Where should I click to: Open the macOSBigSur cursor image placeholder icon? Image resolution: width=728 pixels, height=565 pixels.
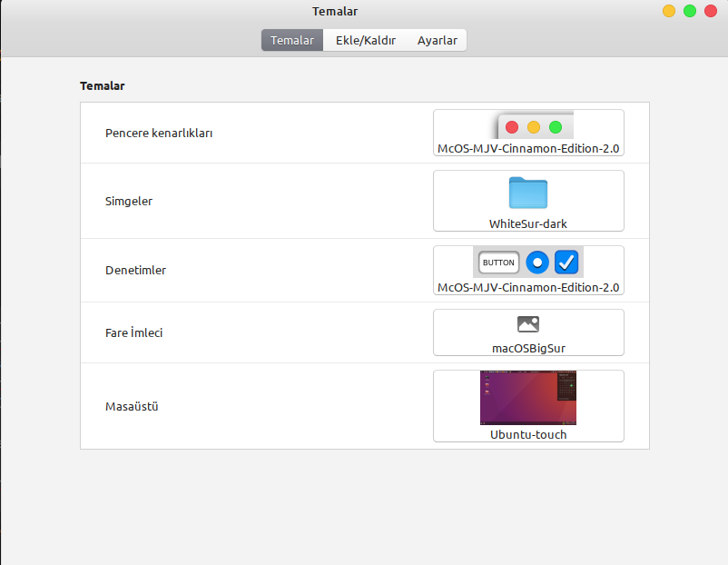point(528,324)
